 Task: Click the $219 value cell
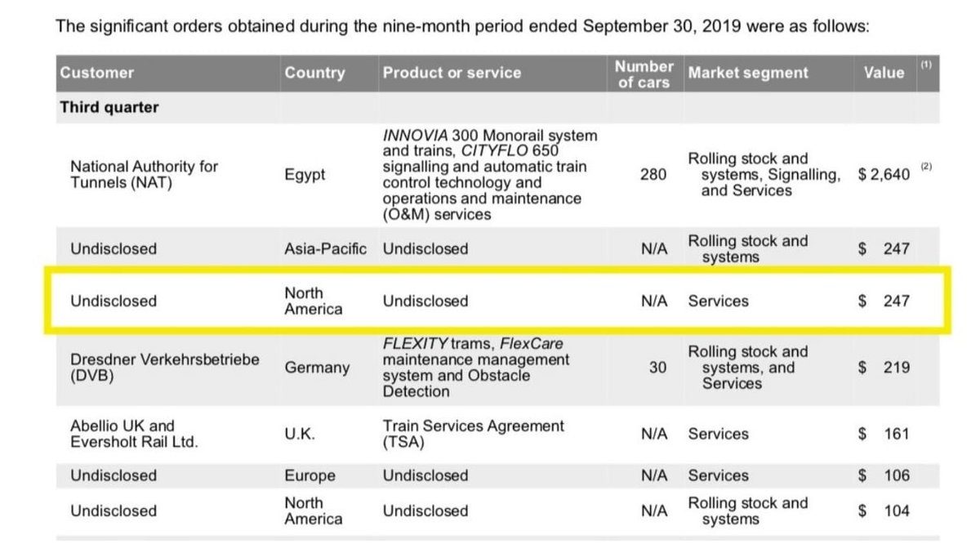click(884, 368)
